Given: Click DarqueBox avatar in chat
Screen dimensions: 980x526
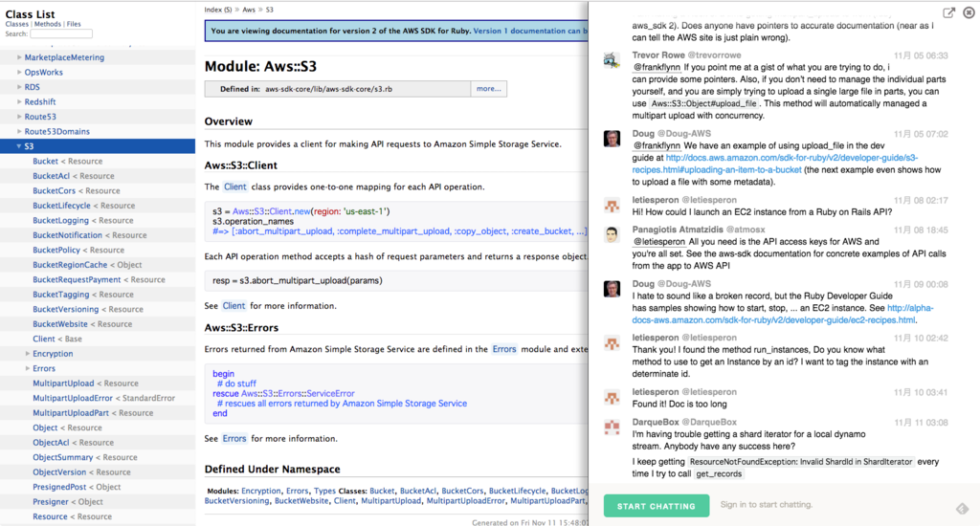Looking at the screenshot, I should [612, 427].
